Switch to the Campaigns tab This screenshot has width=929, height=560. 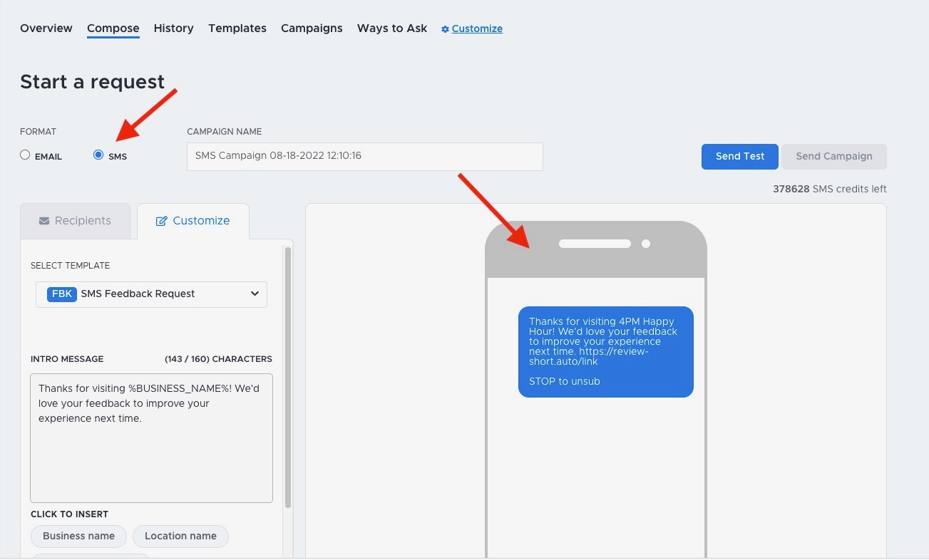tap(312, 28)
